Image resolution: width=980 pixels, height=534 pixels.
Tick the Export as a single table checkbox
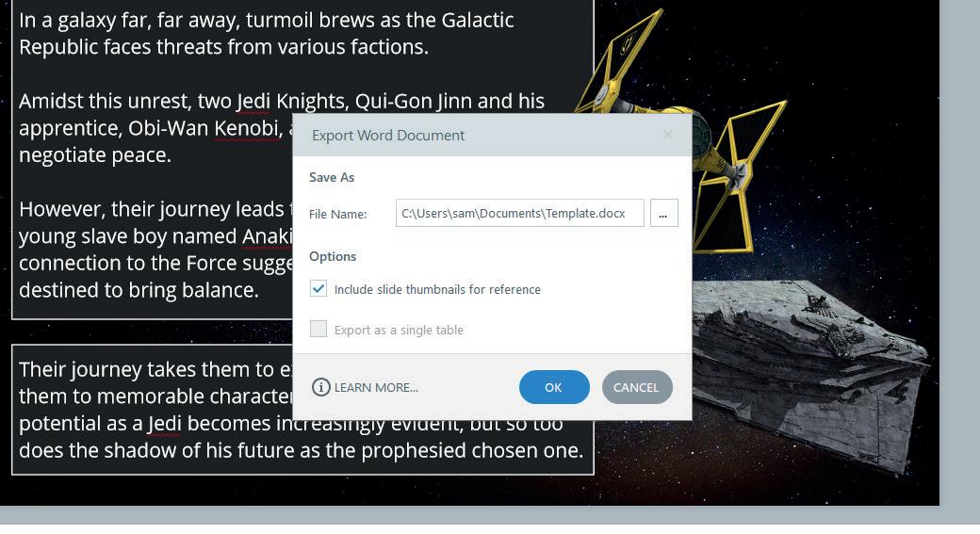(318, 329)
